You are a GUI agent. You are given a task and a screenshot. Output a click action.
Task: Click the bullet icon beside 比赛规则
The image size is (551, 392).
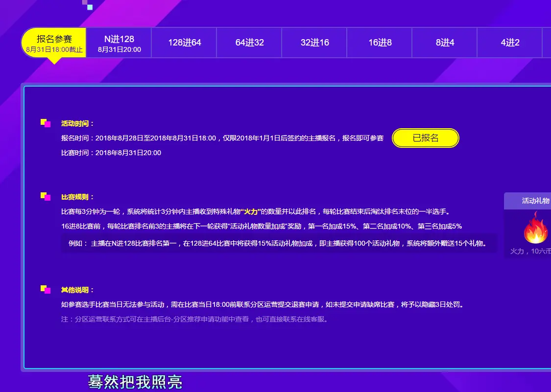coord(46,197)
